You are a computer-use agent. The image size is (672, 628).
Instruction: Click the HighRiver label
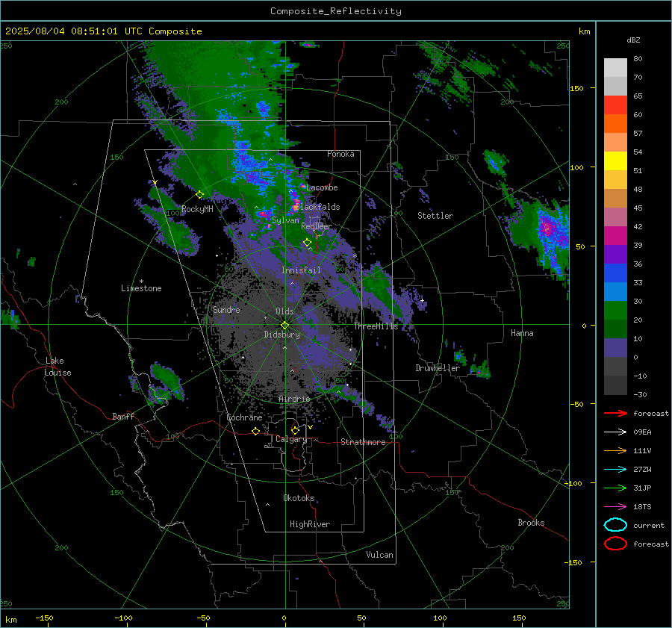point(310,524)
